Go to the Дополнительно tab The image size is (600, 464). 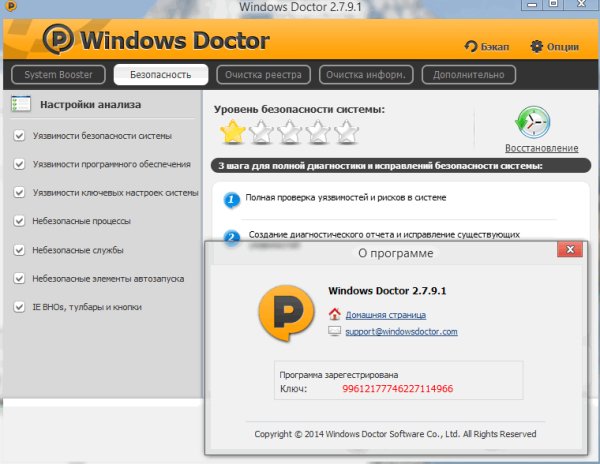[468, 75]
